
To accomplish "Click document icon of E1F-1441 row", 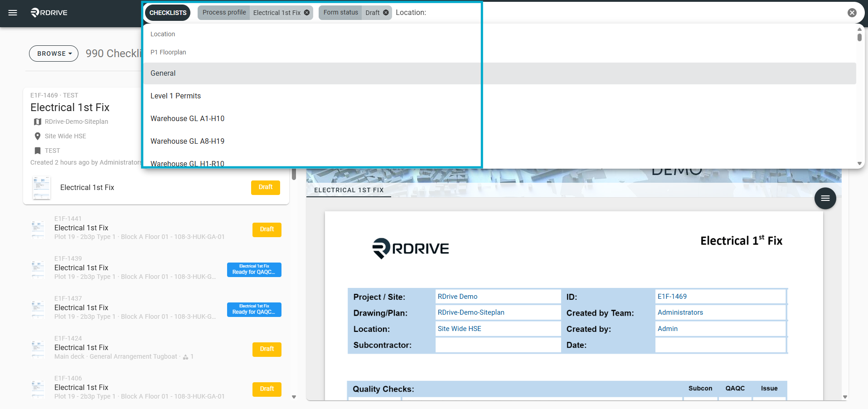I will pyautogui.click(x=38, y=229).
